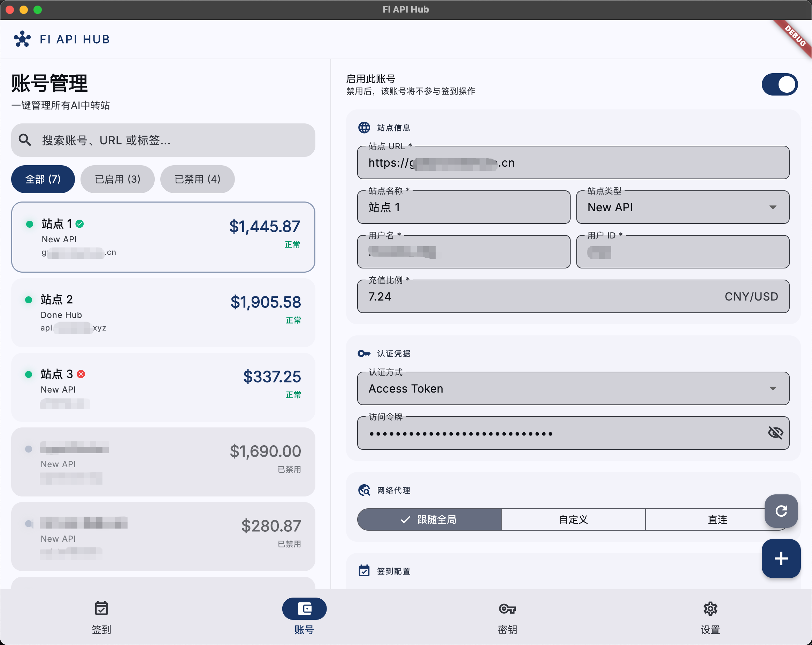
Task: Open the 设置 settings gear icon
Action: pos(710,608)
